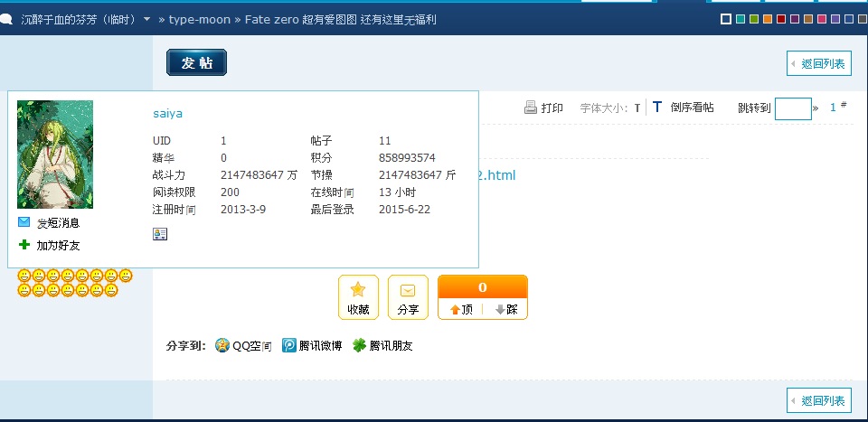The image size is (868, 422).
Task: Click the 分享 share envelope button
Action: (408, 297)
